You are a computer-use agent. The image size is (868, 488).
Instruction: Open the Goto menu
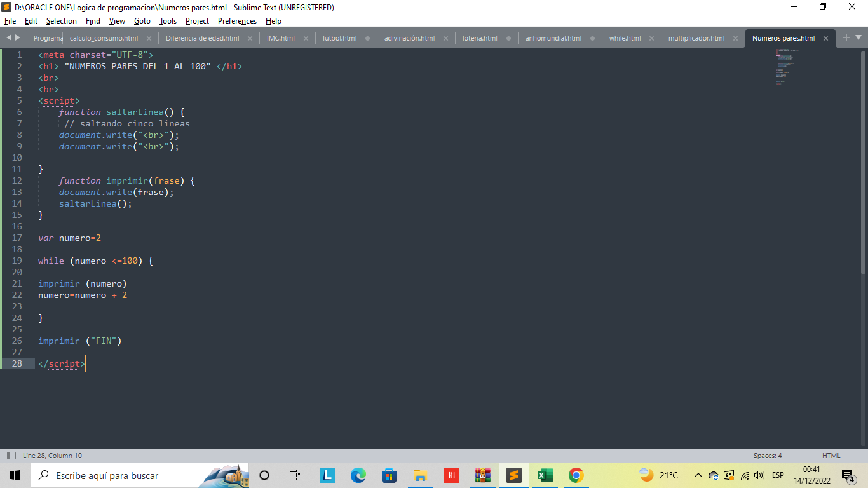coord(142,21)
